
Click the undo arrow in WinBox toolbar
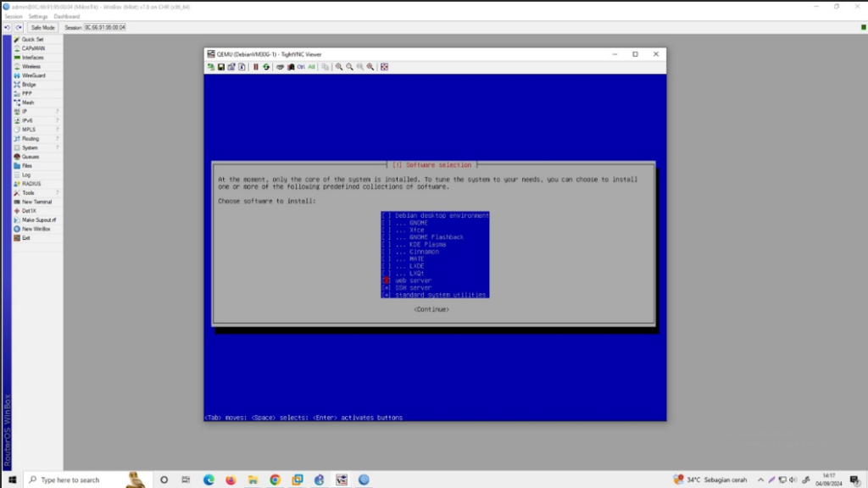coord(7,28)
